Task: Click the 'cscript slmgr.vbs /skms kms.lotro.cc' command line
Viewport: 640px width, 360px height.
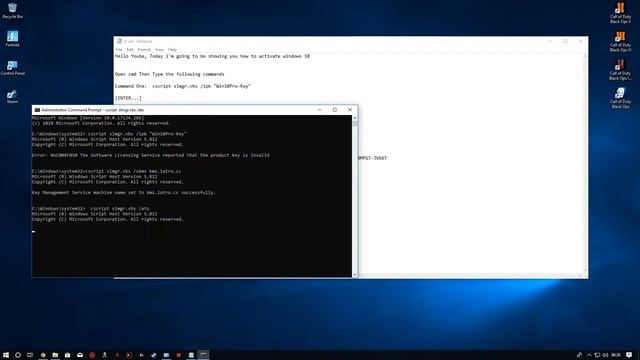Action: tap(107, 171)
